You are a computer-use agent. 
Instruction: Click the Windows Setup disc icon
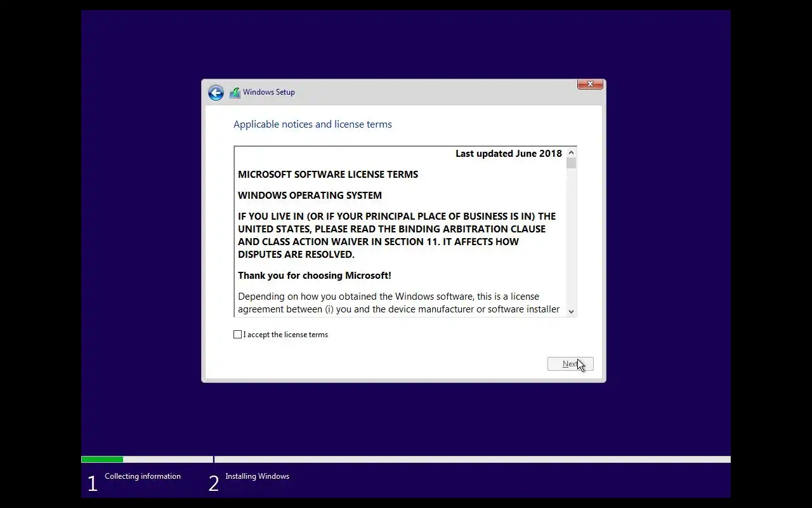[235, 93]
